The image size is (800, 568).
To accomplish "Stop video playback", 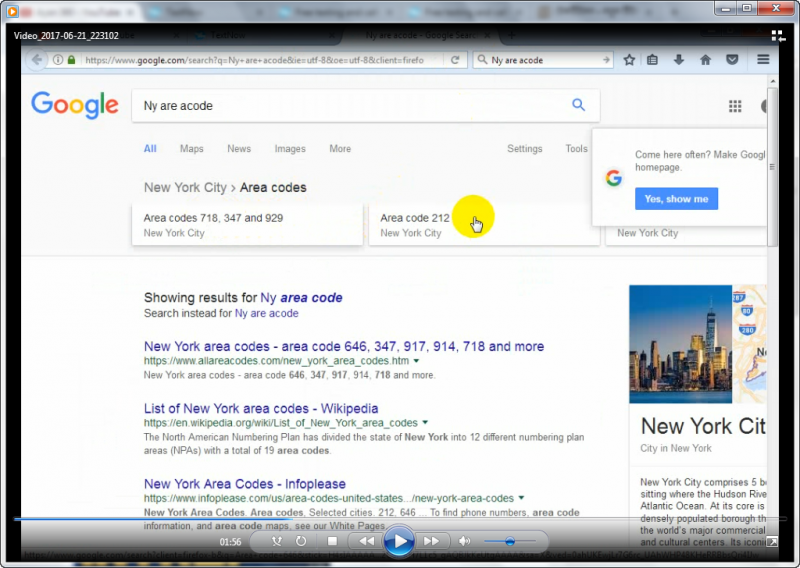I will [332, 541].
